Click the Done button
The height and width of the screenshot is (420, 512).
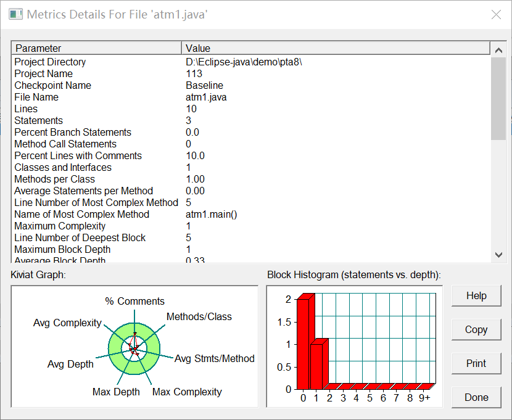pos(476,397)
